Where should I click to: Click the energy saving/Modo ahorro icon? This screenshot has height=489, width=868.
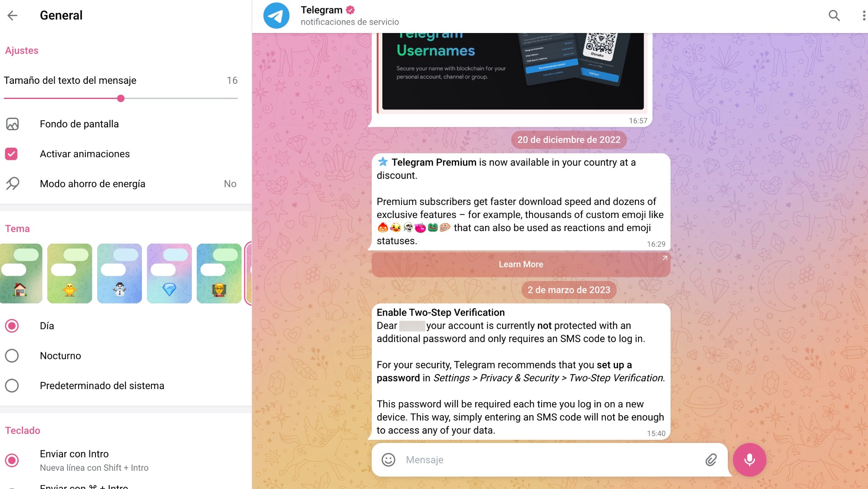tap(13, 184)
